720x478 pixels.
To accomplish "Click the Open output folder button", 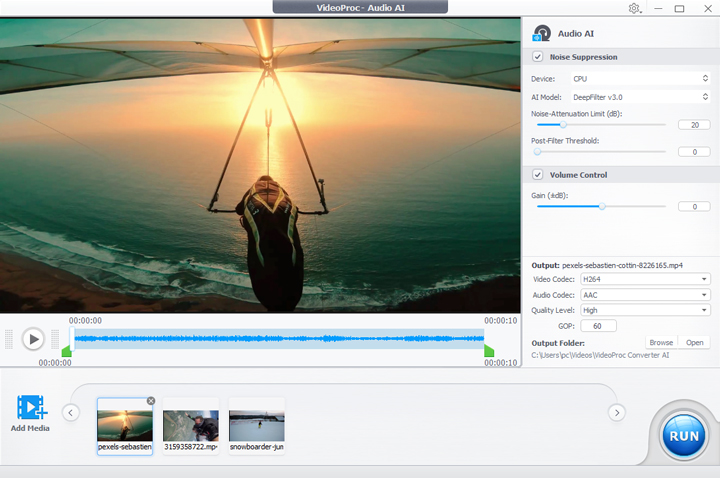I will click(x=694, y=342).
